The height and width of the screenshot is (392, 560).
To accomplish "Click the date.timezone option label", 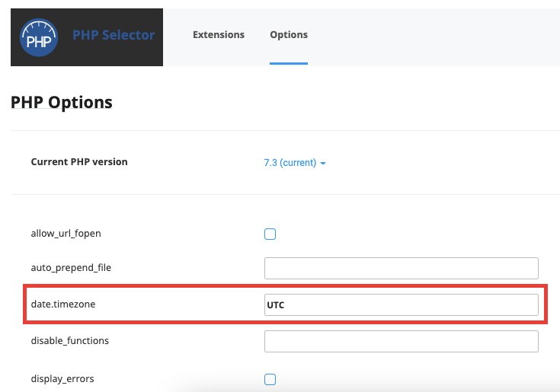I will pyautogui.click(x=63, y=304).
